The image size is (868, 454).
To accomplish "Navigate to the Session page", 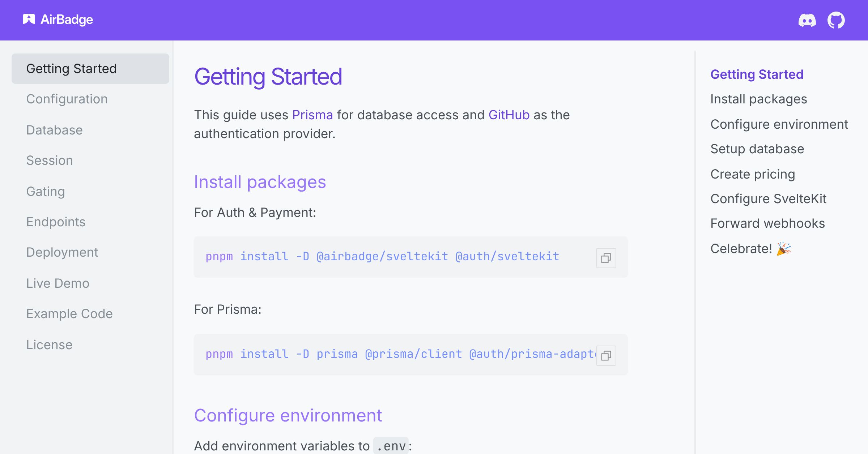I will pos(50,160).
